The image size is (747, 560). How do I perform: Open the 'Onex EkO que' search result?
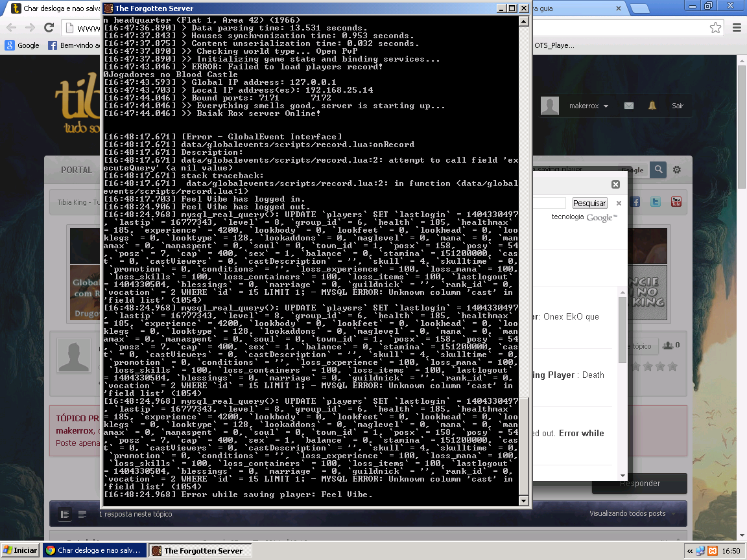click(x=566, y=317)
